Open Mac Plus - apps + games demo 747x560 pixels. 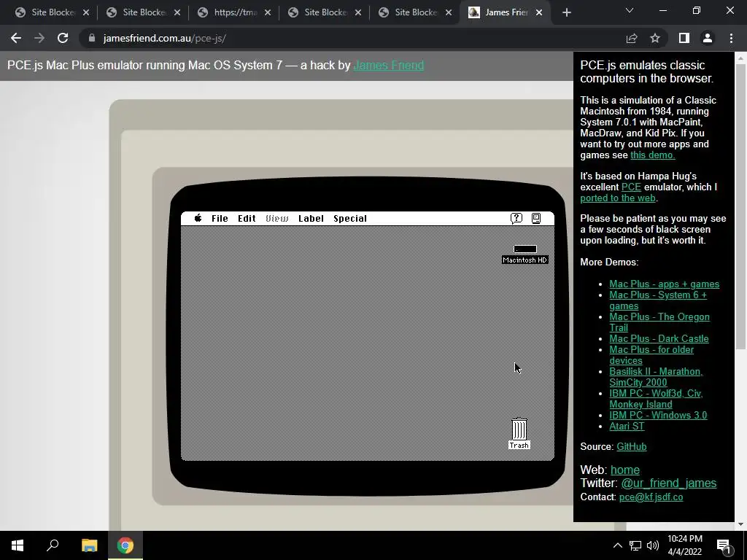click(x=664, y=284)
